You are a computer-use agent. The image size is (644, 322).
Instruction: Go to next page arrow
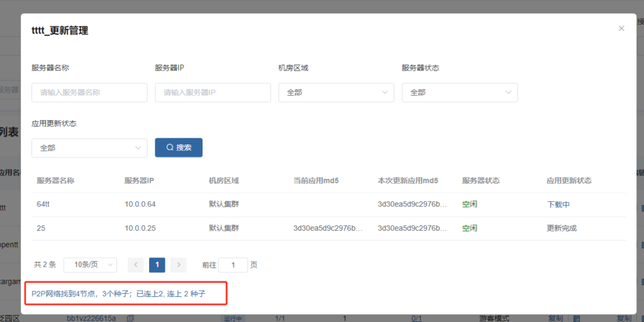pos(179,265)
